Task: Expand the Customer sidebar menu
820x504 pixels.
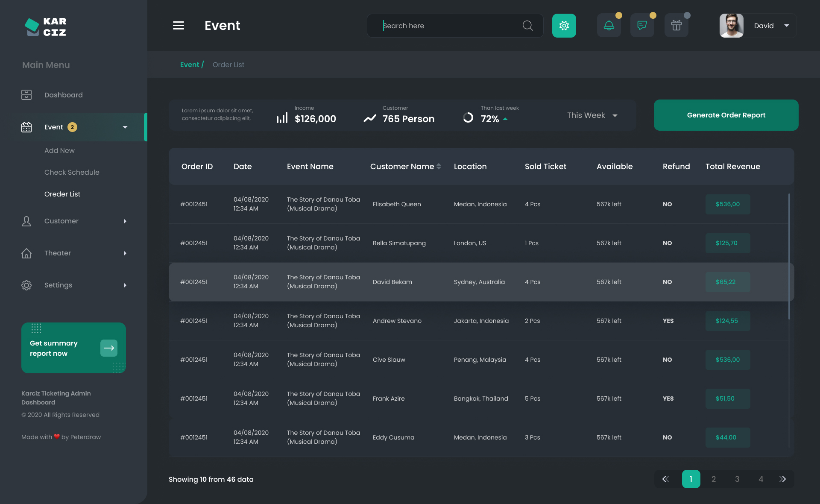Action: click(125, 221)
